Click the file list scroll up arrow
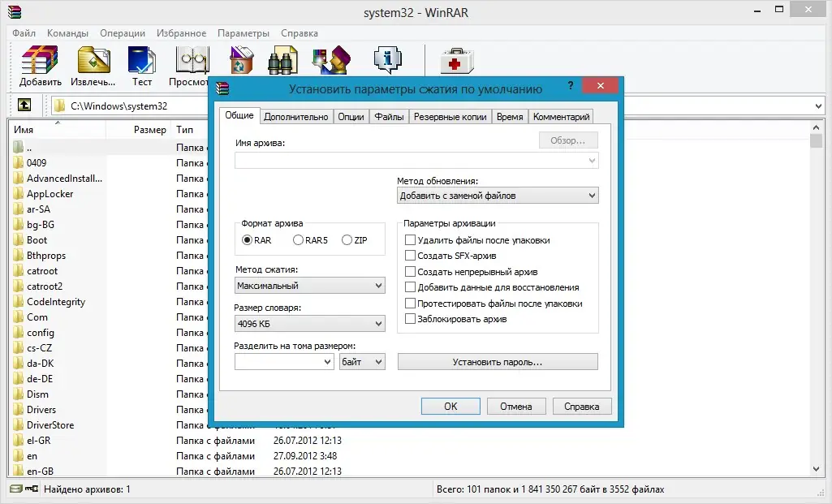The image size is (832, 504). (816, 127)
